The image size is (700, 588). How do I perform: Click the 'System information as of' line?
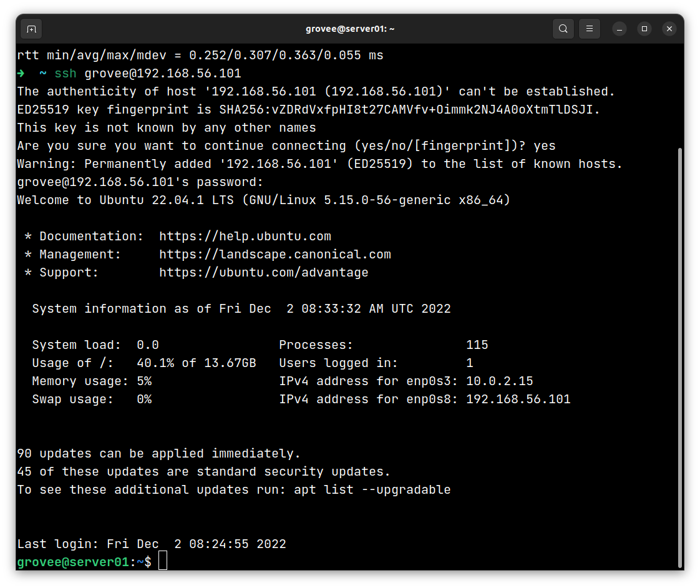[x=241, y=309]
